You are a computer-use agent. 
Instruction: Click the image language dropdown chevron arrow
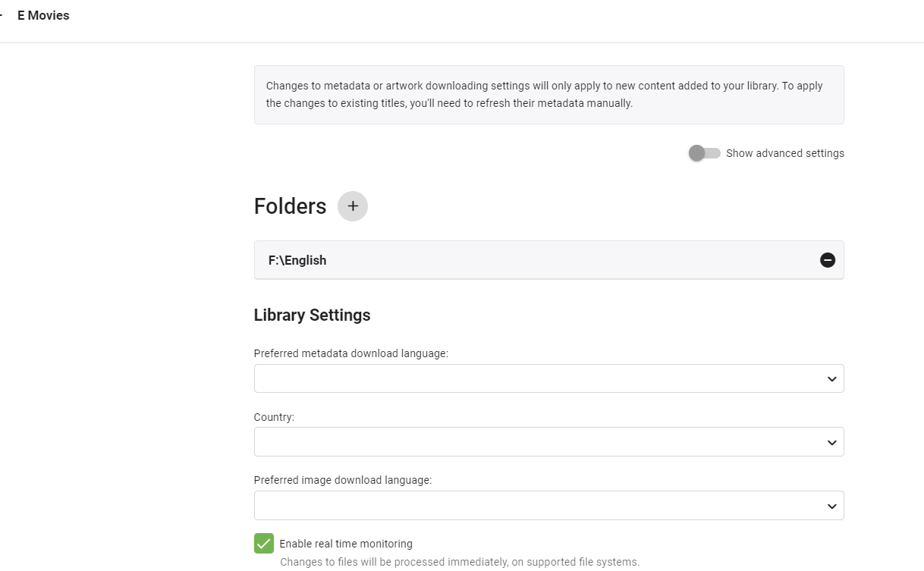click(x=831, y=506)
